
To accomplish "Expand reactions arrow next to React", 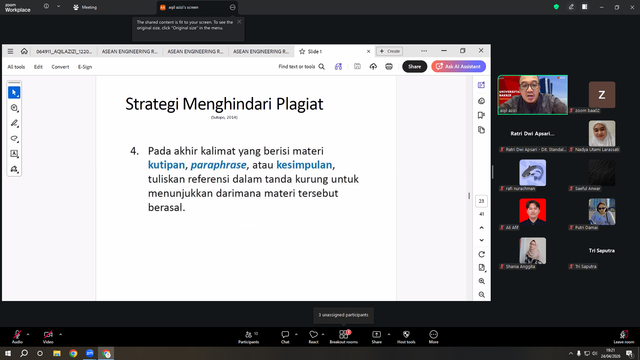I will (x=323, y=334).
